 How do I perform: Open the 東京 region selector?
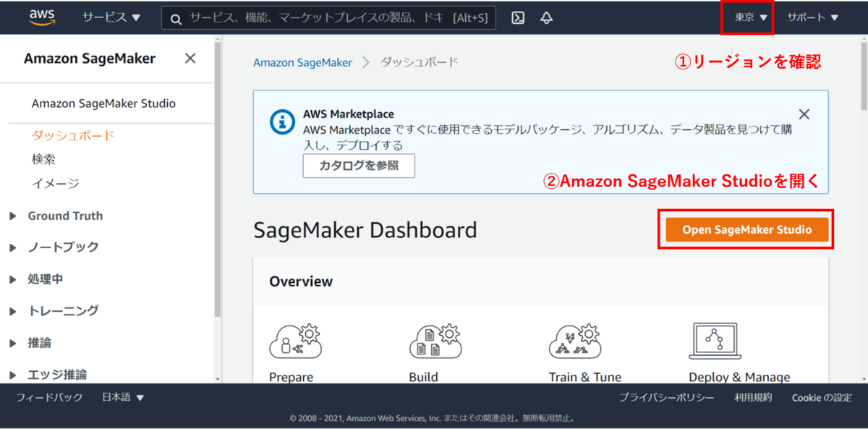pyautogui.click(x=751, y=17)
